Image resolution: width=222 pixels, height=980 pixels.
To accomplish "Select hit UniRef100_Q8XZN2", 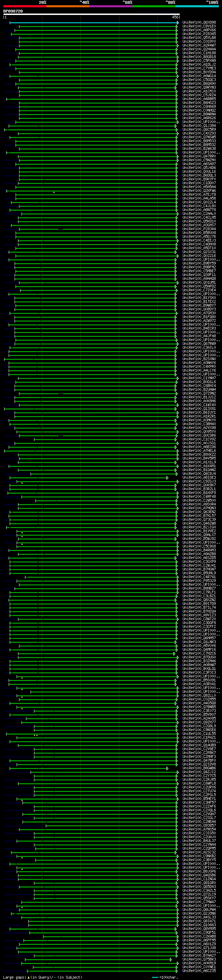I will point(199,600).
